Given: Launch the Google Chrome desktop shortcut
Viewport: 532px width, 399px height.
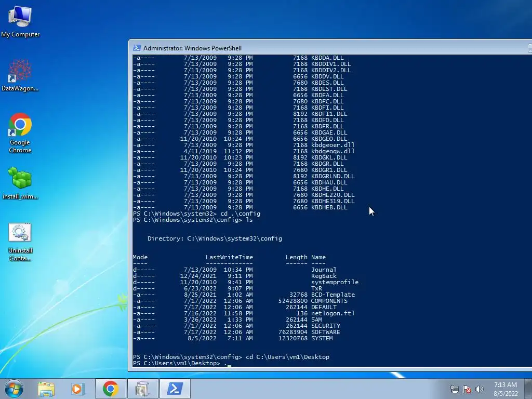Looking at the screenshot, I should [x=20, y=133].
